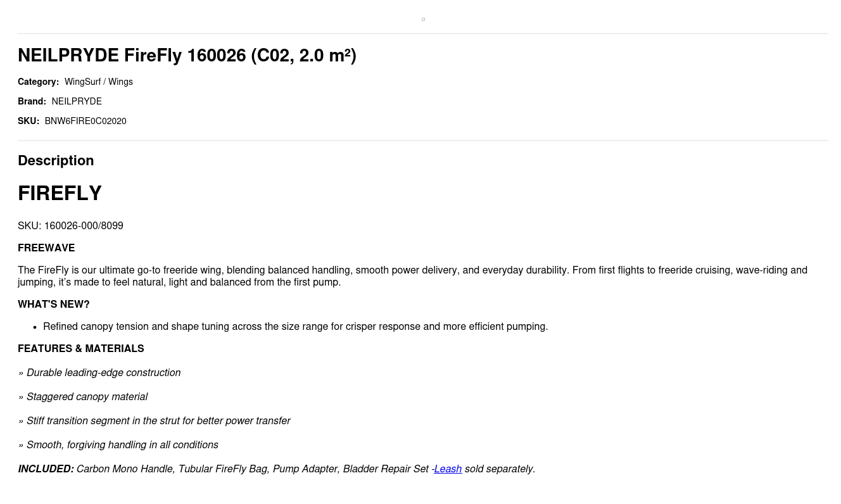The width and height of the screenshot is (841, 504).
Task: Click the bold INCLUDED: label
Action: click(x=46, y=469)
